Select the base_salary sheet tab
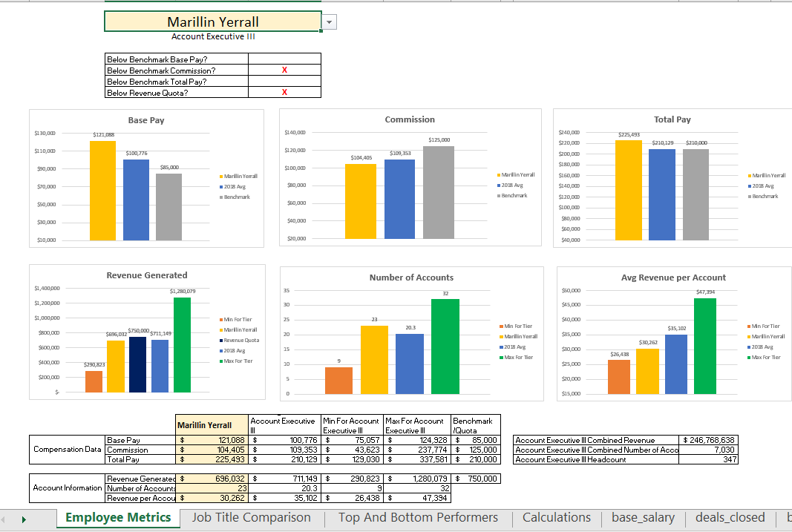The width and height of the screenshot is (792, 532). click(x=643, y=518)
